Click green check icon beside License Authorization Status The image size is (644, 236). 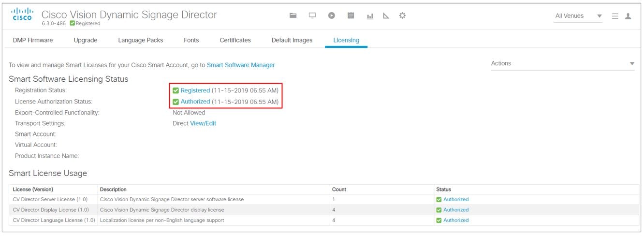click(x=176, y=102)
